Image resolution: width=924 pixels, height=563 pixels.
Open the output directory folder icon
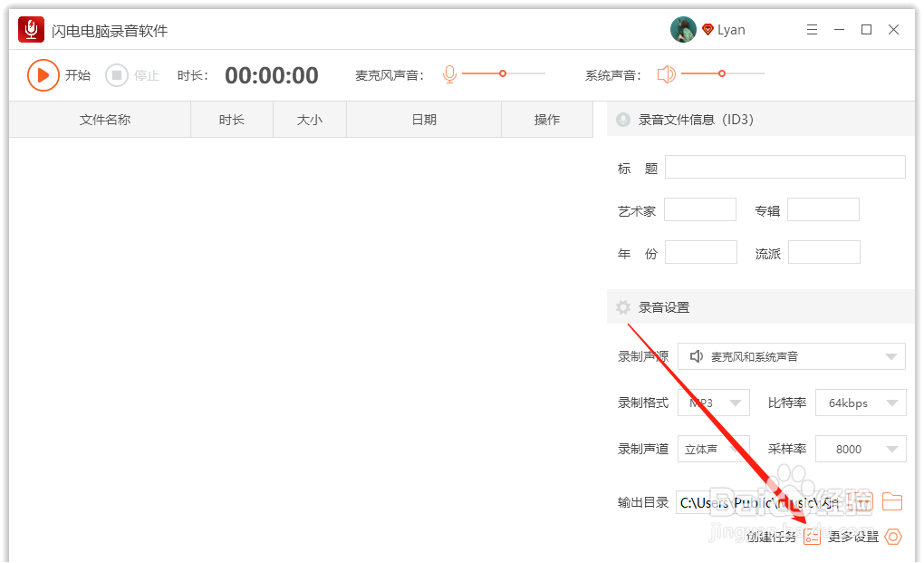coord(892,500)
